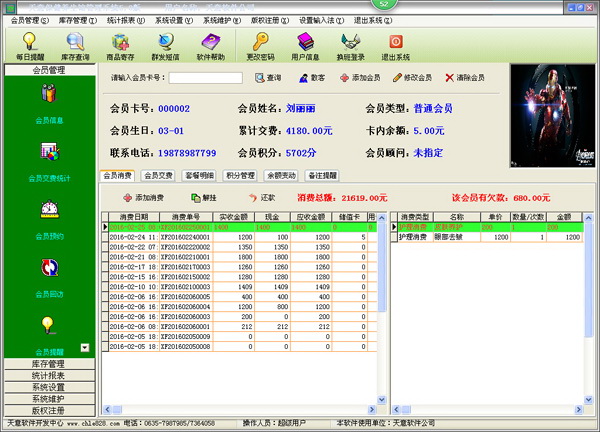Screen dimensions: 600x432
Task: Switch to the 会员交费 tab
Action: pyautogui.click(x=160, y=175)
